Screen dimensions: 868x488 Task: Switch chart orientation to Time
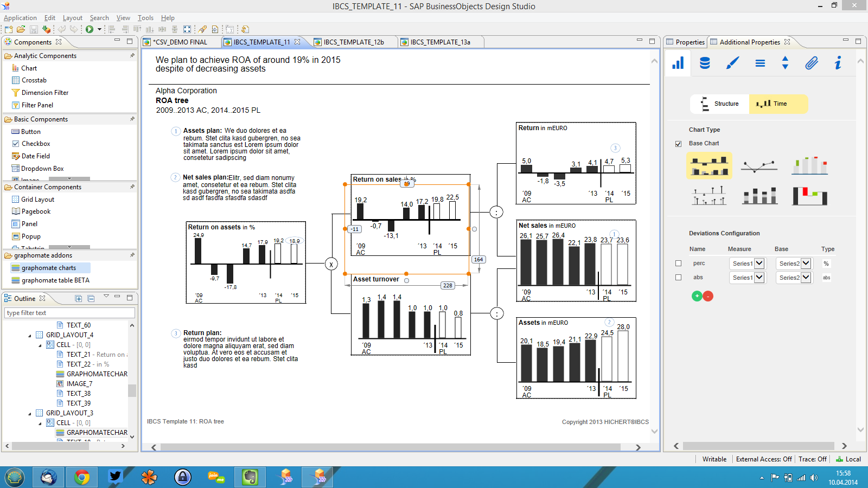(x=778, y=104)
